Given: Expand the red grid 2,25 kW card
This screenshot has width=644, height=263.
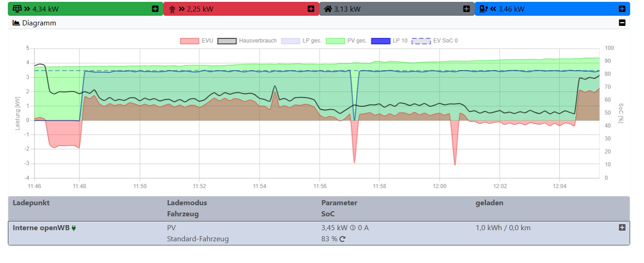Looking at the screenshot, I should coord(311,9).
